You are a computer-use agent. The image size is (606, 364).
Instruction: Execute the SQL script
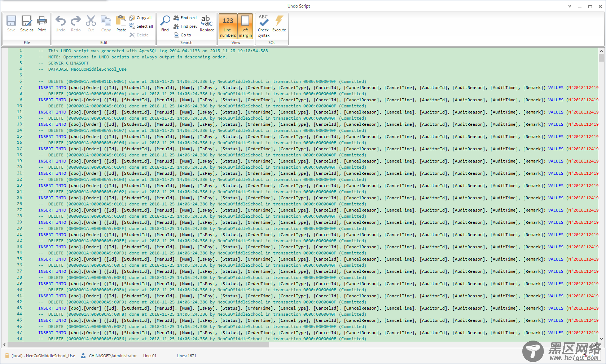tap(279, 24)
